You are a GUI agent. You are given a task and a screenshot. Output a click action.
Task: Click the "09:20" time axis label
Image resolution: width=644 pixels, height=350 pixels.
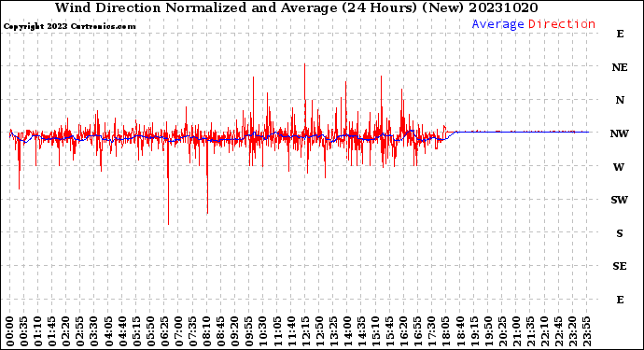click(x=235, y=331)
